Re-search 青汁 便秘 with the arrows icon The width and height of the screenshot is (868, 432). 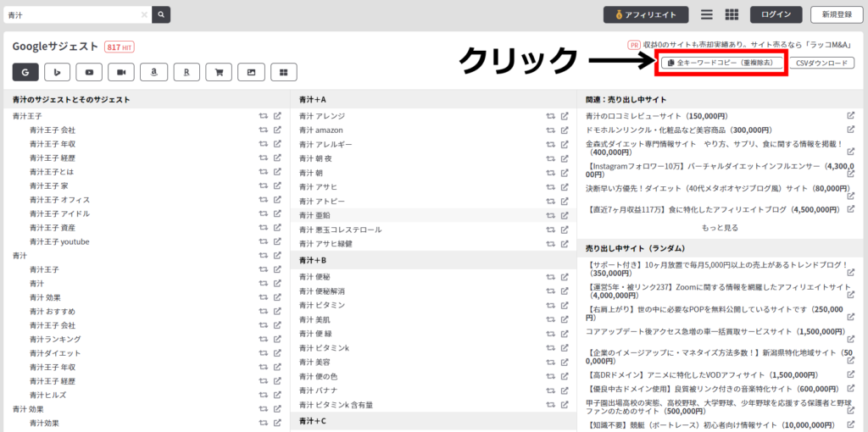550,277
